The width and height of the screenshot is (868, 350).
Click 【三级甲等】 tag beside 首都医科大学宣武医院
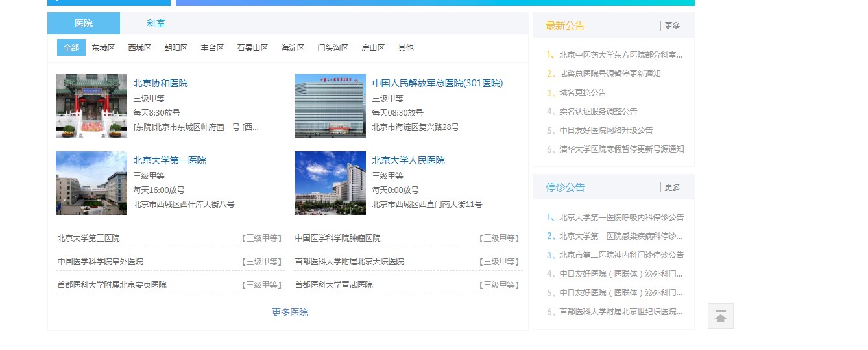coord(500,285)
